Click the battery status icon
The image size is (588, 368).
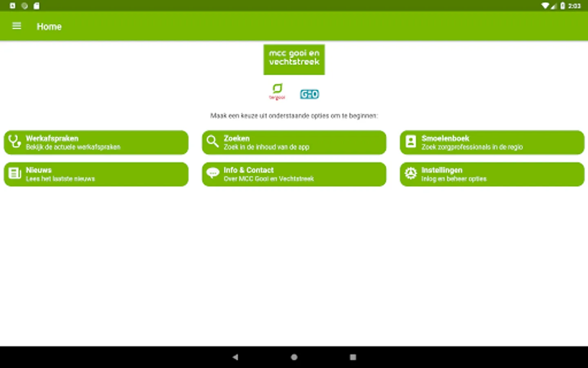563,6
